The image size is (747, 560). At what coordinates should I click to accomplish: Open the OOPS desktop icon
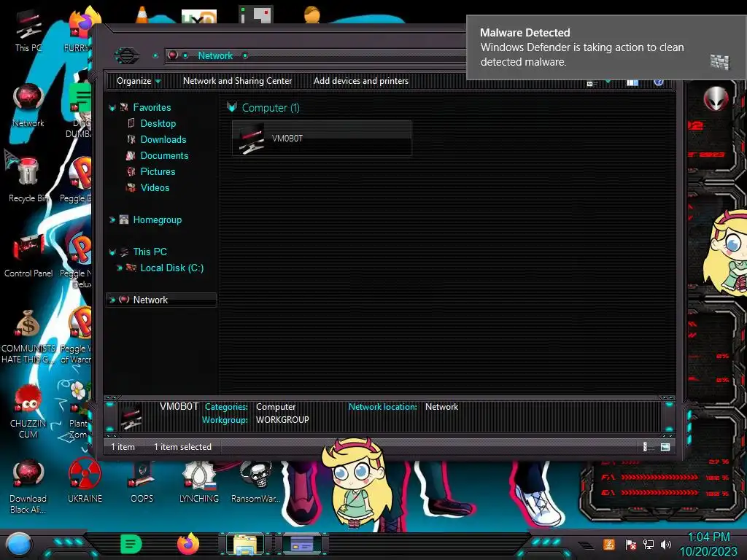point(142,480)
